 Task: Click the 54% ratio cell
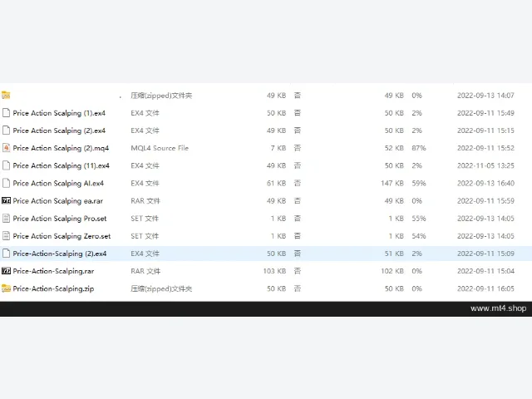[419, 236]
